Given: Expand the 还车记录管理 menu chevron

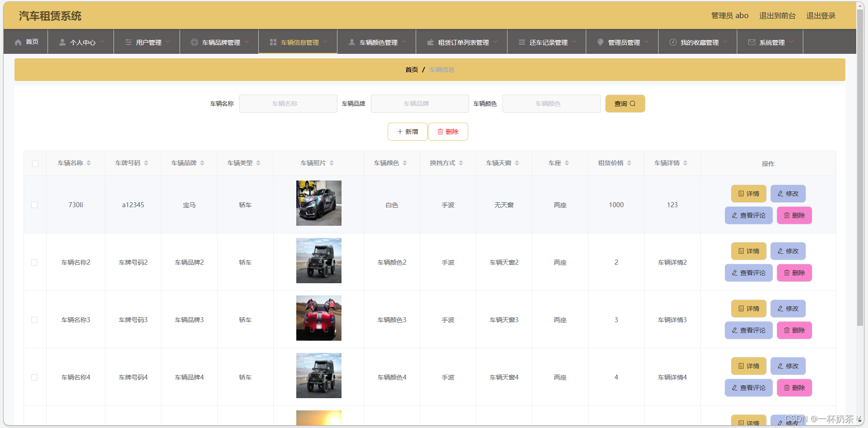Looking at the screenshot, I should point(574,42).
